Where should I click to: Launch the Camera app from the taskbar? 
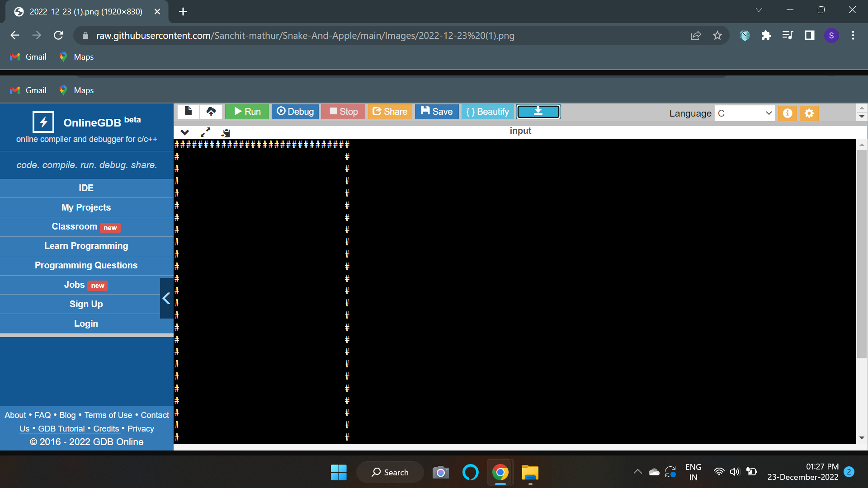440,472
